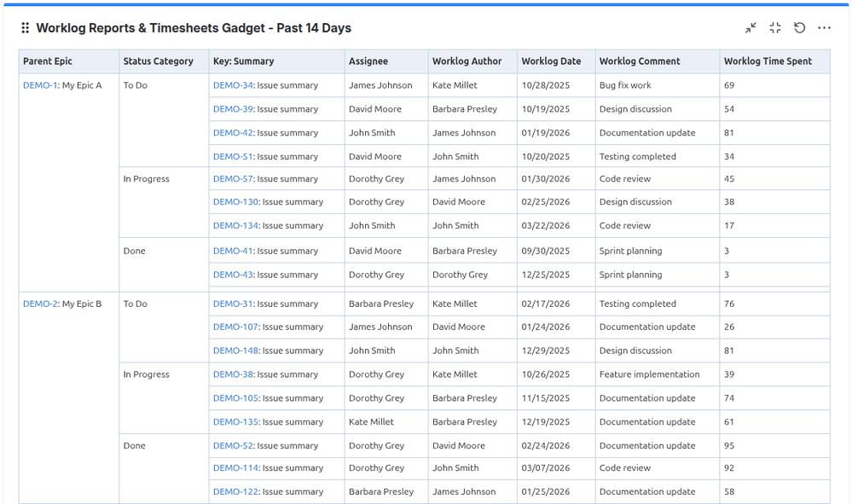Open issue DEMO-135
This screenshot has height=504, width=852.
(x=236, y=422)
